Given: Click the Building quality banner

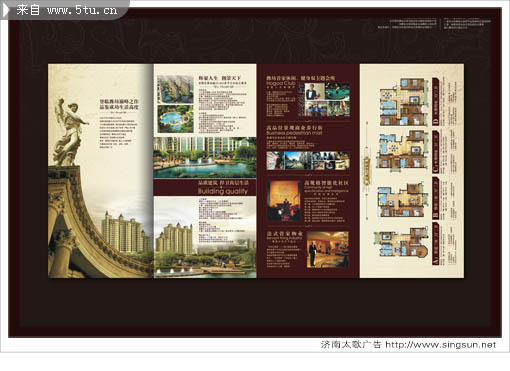Looking at the screenshot, I should (205, 188).
